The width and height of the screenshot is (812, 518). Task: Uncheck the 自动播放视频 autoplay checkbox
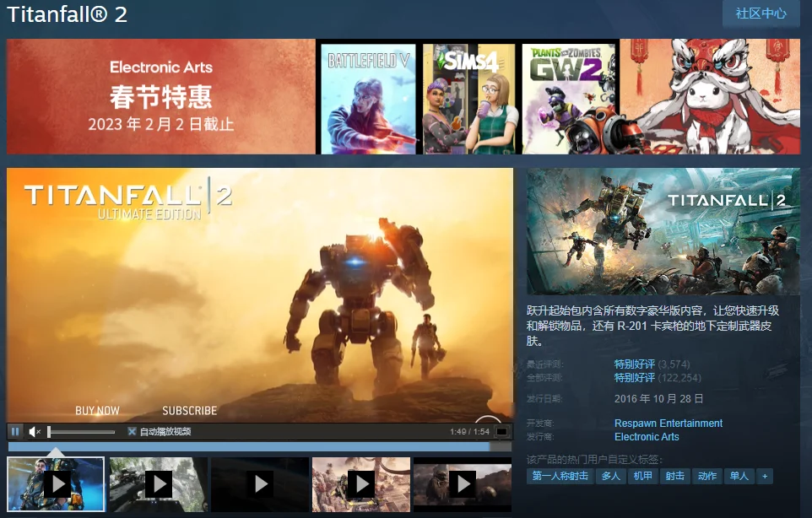click(x=132, y=431)
